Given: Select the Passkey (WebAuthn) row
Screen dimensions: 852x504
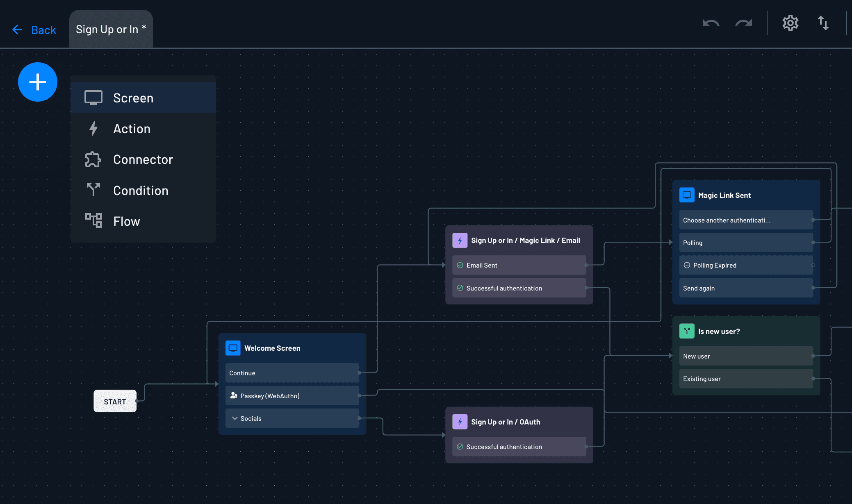Looking at the screenshot, I should point(292,396).
